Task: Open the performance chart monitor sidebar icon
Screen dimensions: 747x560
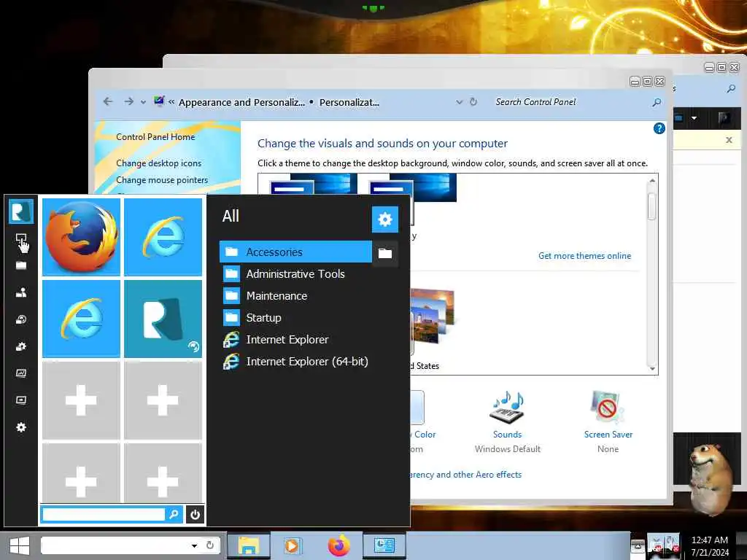Action: [x=21, y=373]
